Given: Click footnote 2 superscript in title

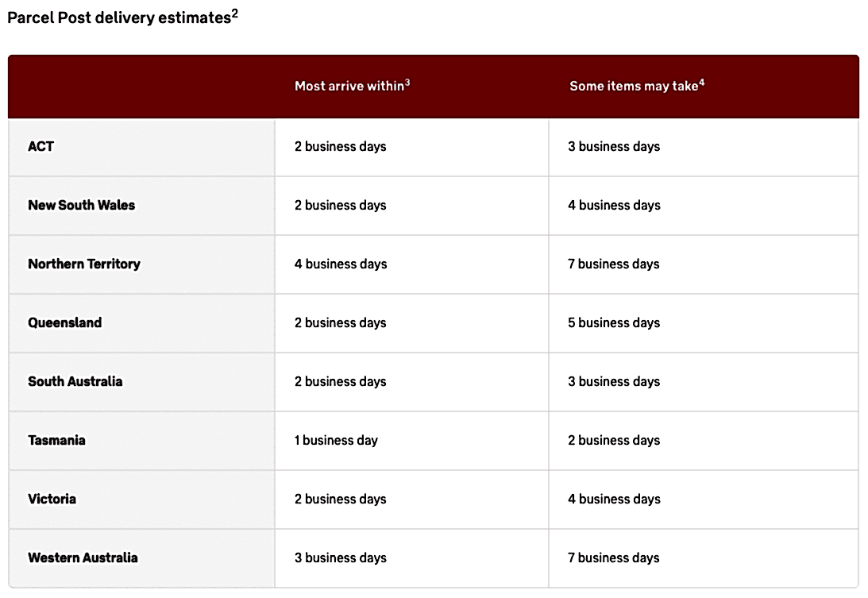Looking at the screenshot, I should (x=235, y=13).
